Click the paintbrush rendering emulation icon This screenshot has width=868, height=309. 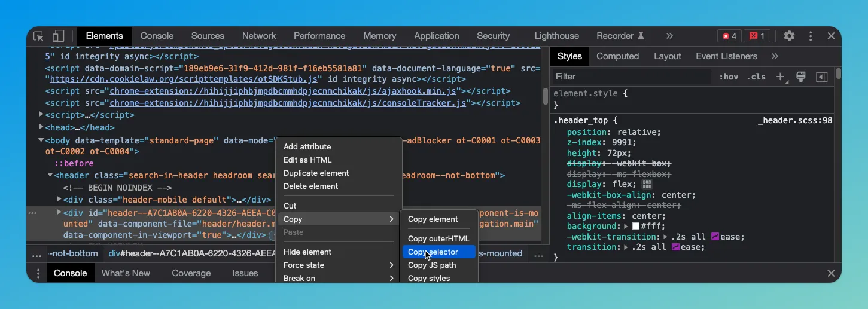[x=801, y=77]
